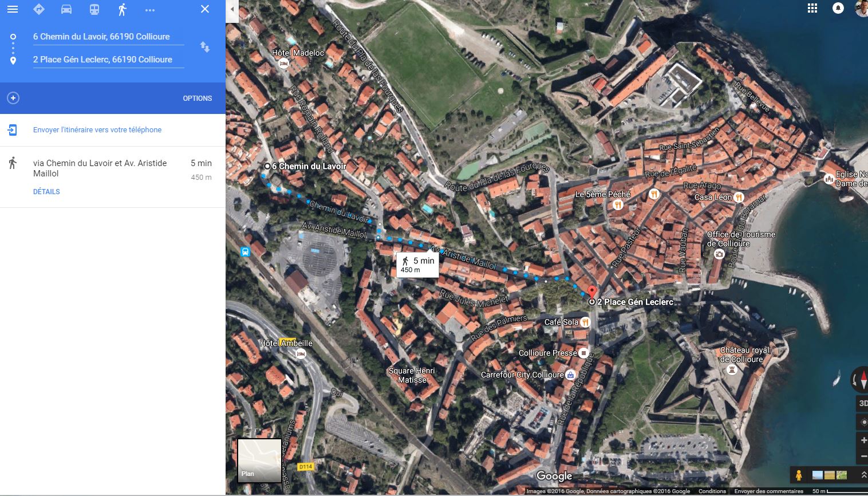Zoom in with the plus button
The image size is (868, 496).
click(863, 441)
